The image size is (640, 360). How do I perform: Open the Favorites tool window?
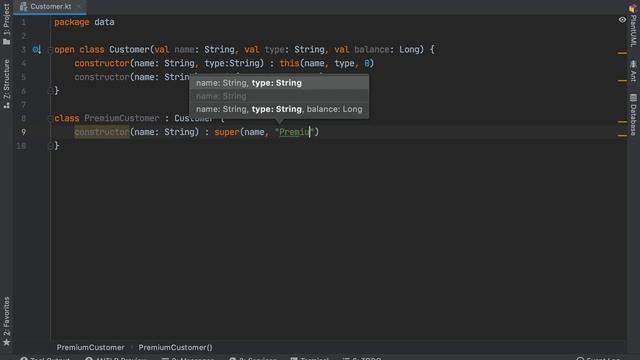pos(6,321)
